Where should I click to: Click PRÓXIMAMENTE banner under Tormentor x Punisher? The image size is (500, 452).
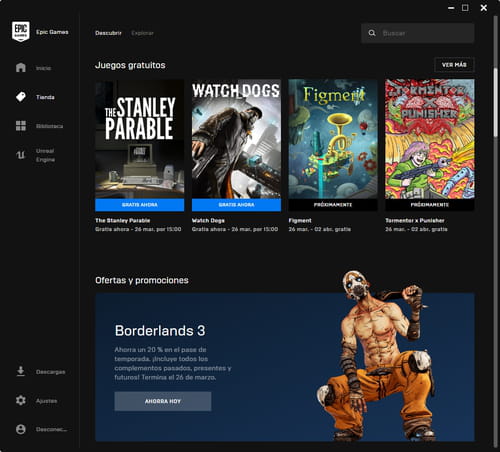tap(430, 205)
